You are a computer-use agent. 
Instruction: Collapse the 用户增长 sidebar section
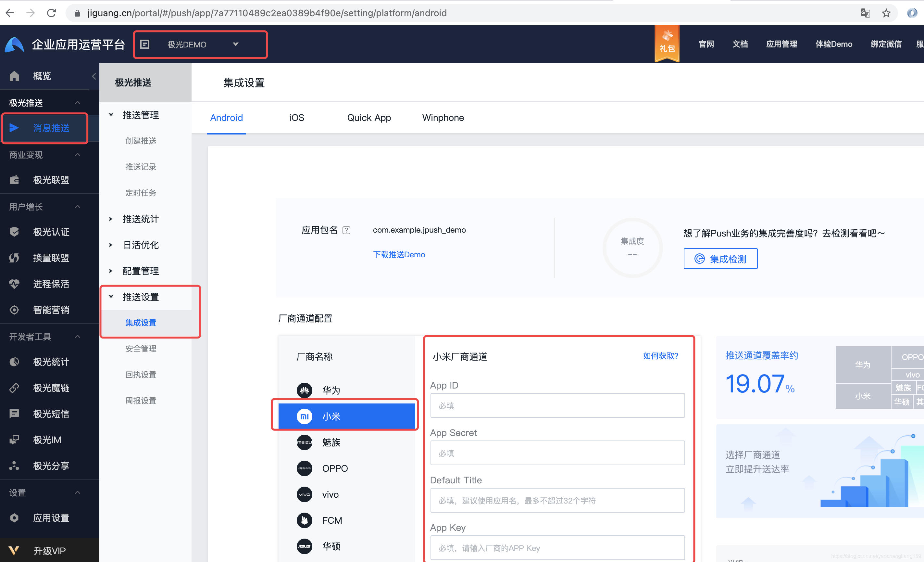point(78,206)
